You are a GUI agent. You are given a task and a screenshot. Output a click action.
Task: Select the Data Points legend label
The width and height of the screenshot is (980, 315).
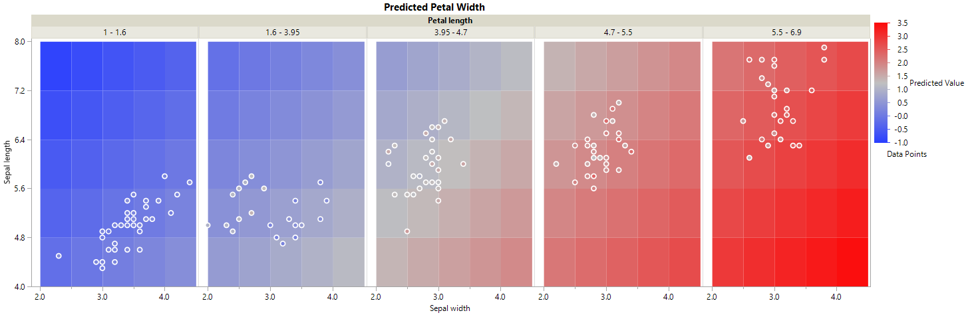pyautogui.click(x=907, y=154)
